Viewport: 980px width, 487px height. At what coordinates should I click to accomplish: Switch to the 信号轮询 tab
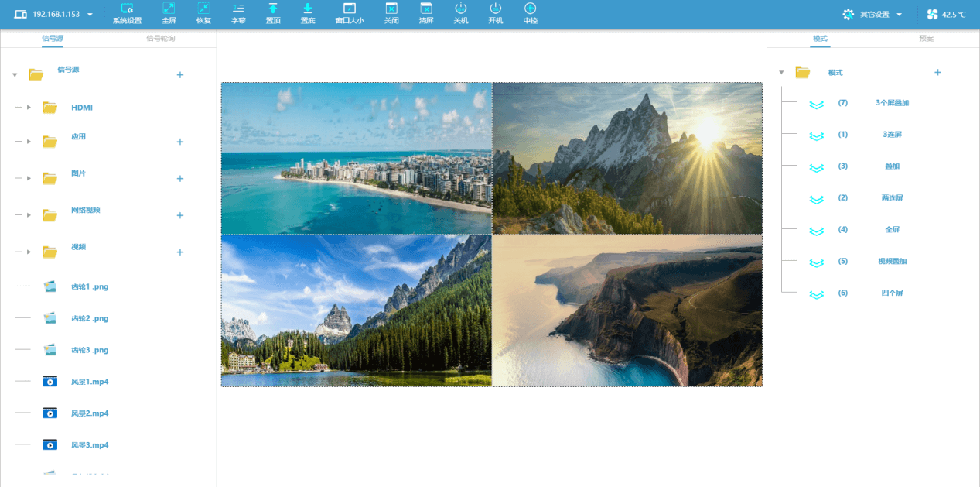161,39
